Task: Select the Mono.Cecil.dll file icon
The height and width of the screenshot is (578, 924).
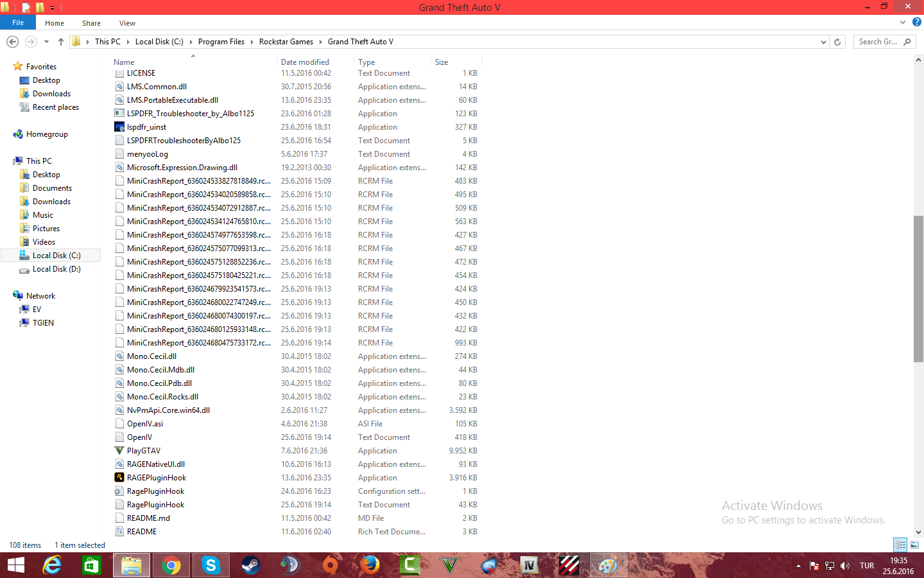Action: click(119, 356)
